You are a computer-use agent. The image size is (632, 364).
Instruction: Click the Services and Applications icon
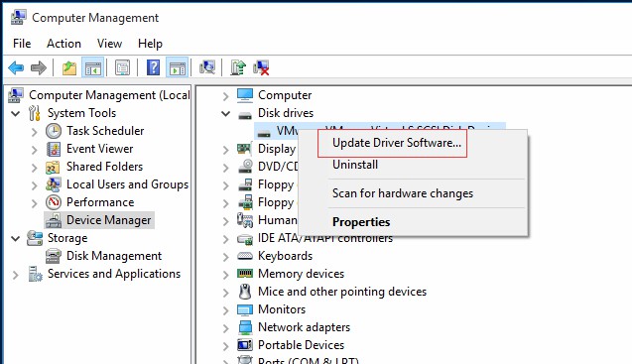tap(35, 274)
